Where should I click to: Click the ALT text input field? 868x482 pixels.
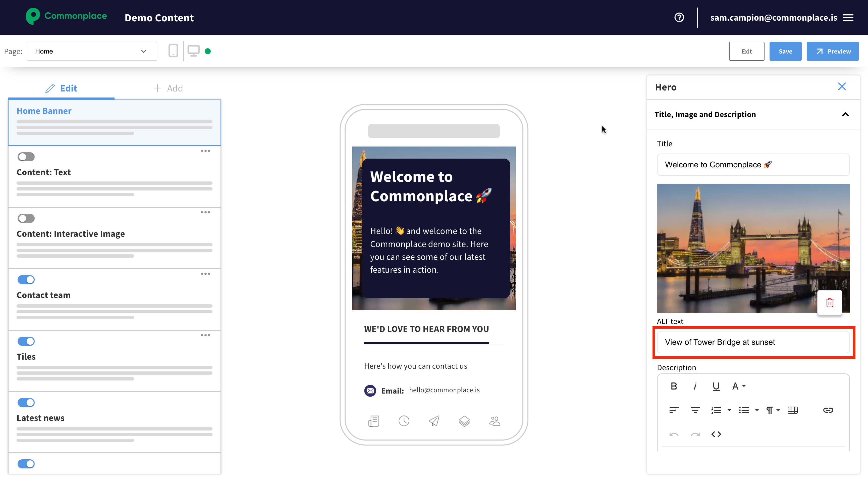(753, 342)
